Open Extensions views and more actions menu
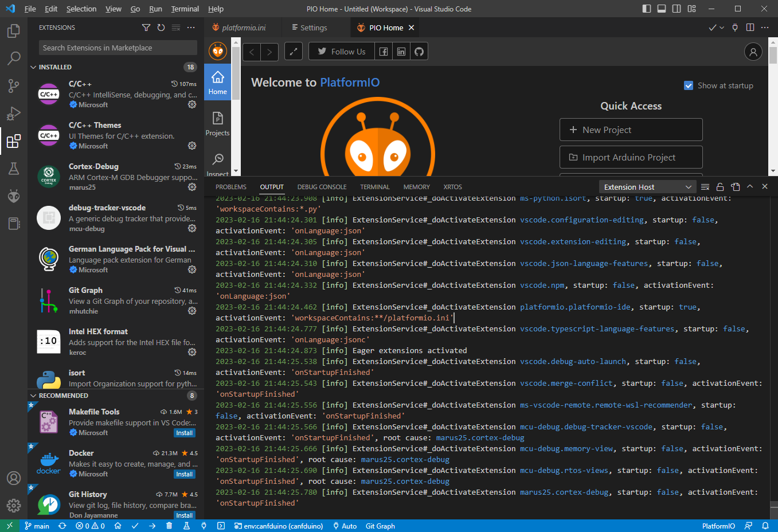The height and width of the screenshot is (532, 778). 191,28
